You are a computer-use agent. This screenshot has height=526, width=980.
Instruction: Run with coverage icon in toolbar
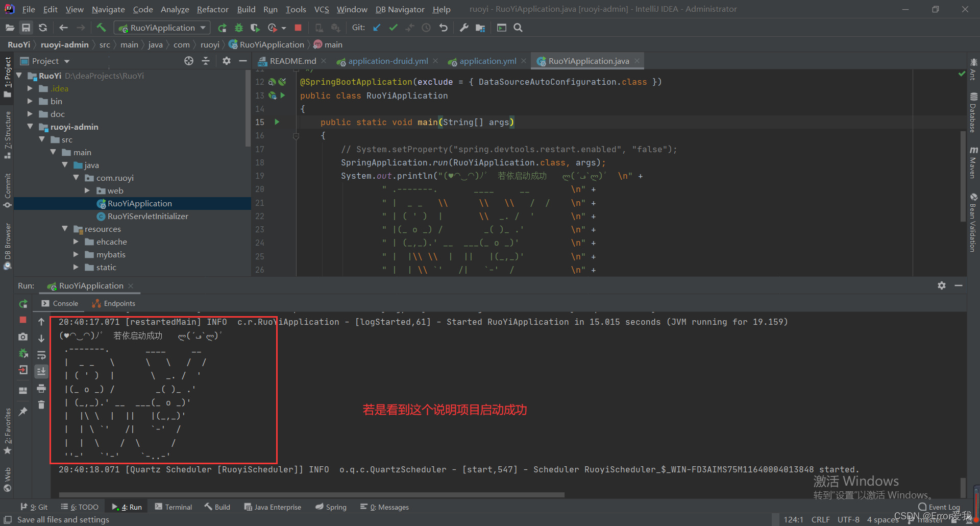[255, 28]
